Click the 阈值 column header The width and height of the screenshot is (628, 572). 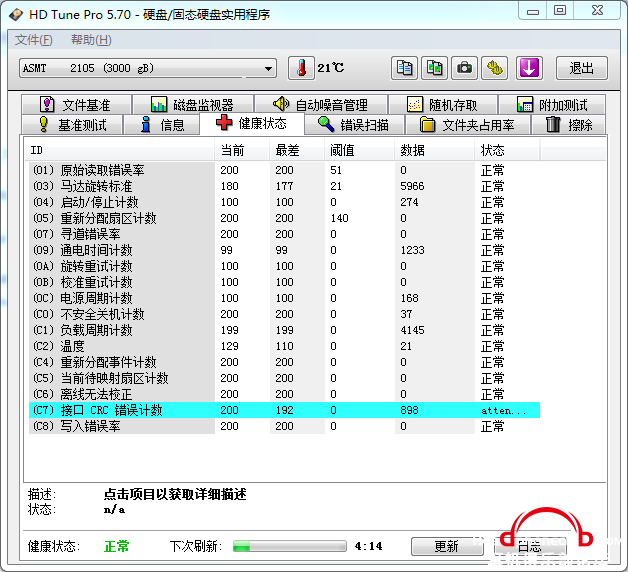(360, 150)
